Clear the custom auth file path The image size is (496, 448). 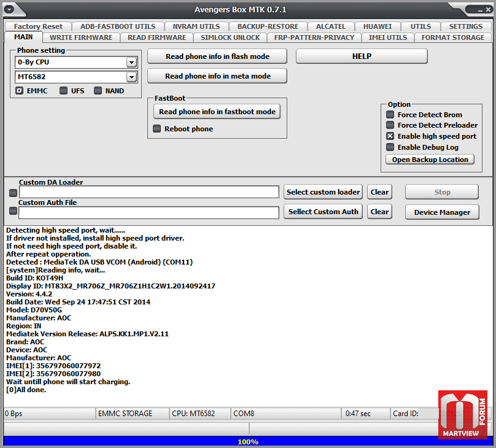(379, 212)
